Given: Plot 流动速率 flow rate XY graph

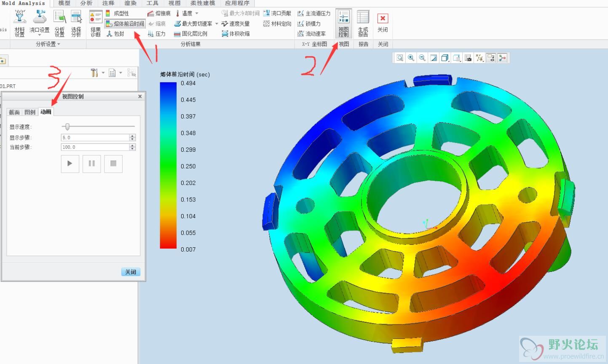Looking at the screenshot, I should point(311,34).
